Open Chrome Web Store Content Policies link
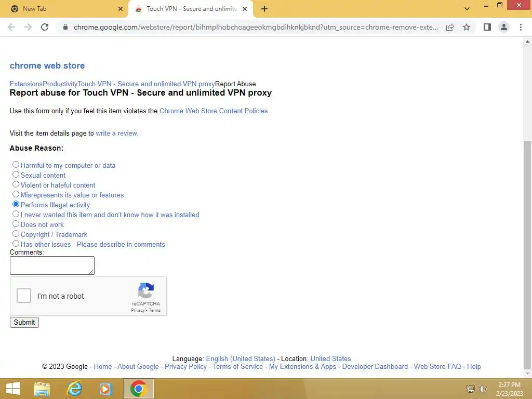Screen dimensions: 532x399 tap(214, 111)
